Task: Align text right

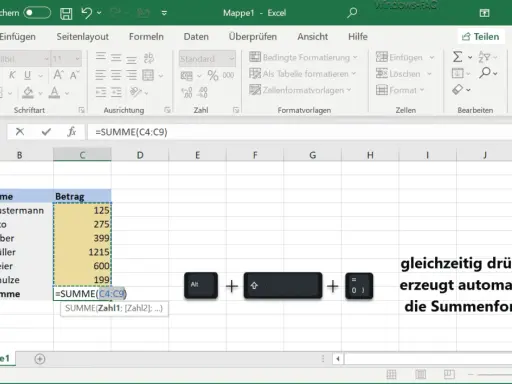Action: click(x=131, y=75)
